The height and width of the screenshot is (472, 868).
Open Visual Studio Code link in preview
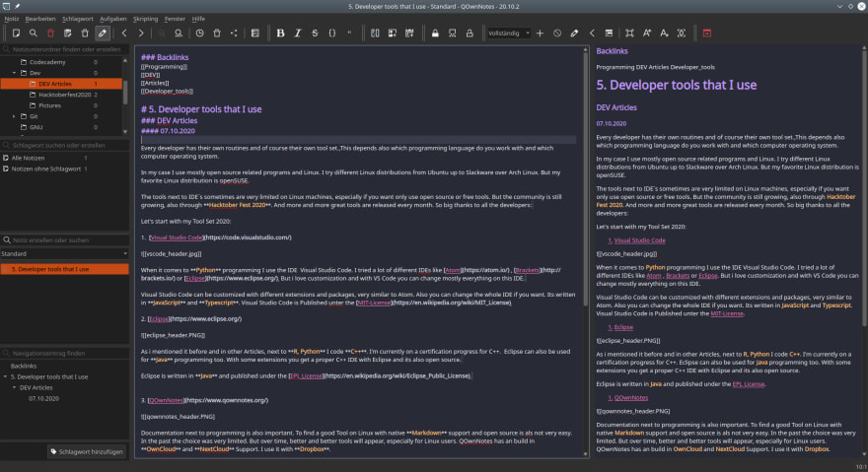(x=639, y=240)
